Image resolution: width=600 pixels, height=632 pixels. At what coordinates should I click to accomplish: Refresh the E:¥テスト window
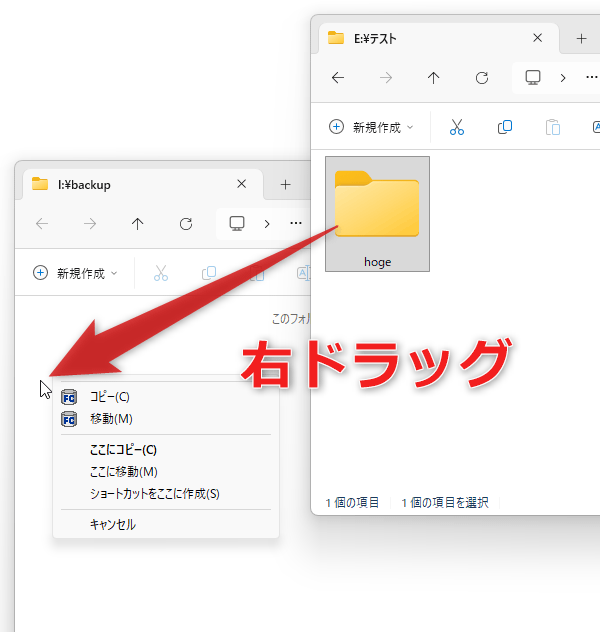pos(482,77)
